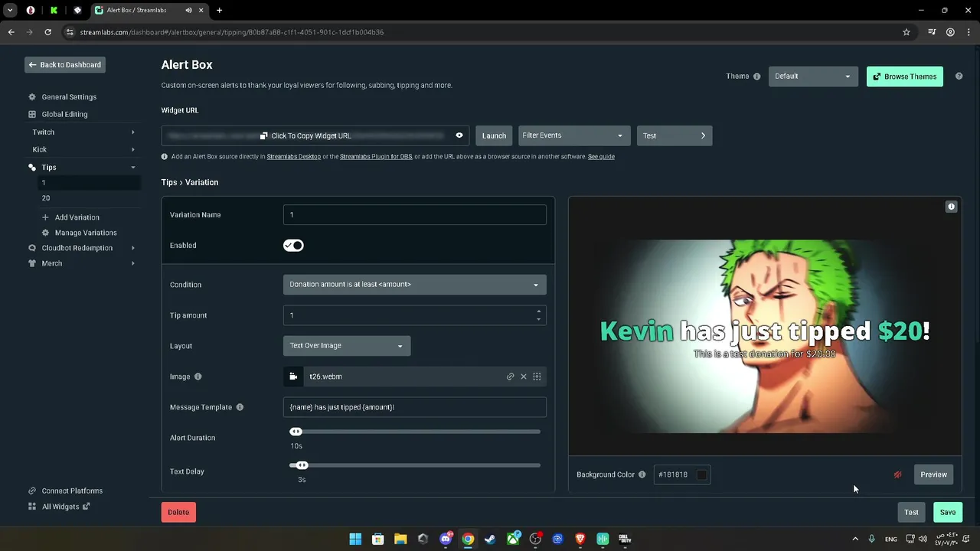Click the General Settings gear icon
The image size is (980, 551).
(x=32, y=97)
